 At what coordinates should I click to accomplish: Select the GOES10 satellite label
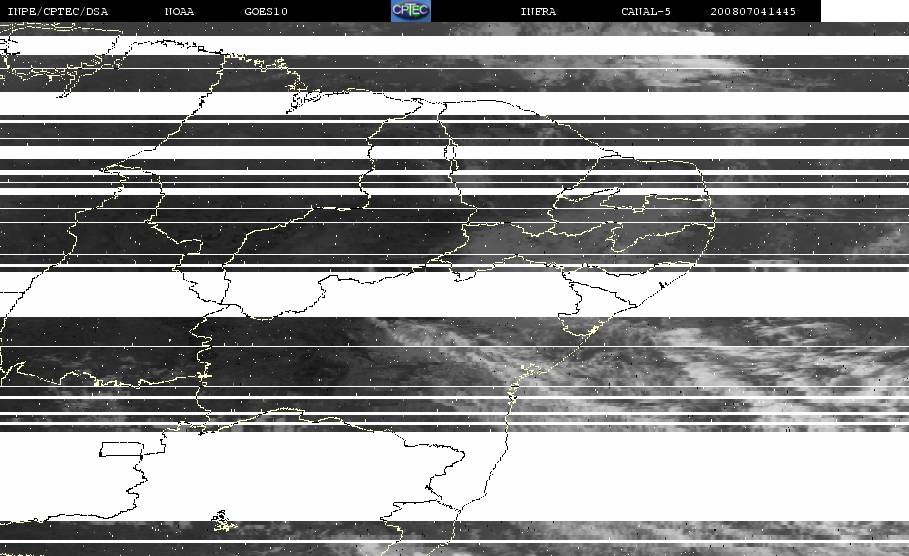266,12
